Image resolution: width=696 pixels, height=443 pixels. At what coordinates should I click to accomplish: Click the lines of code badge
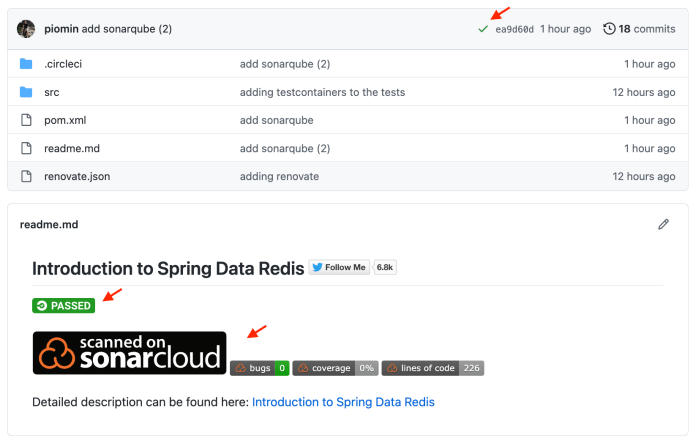433,368
